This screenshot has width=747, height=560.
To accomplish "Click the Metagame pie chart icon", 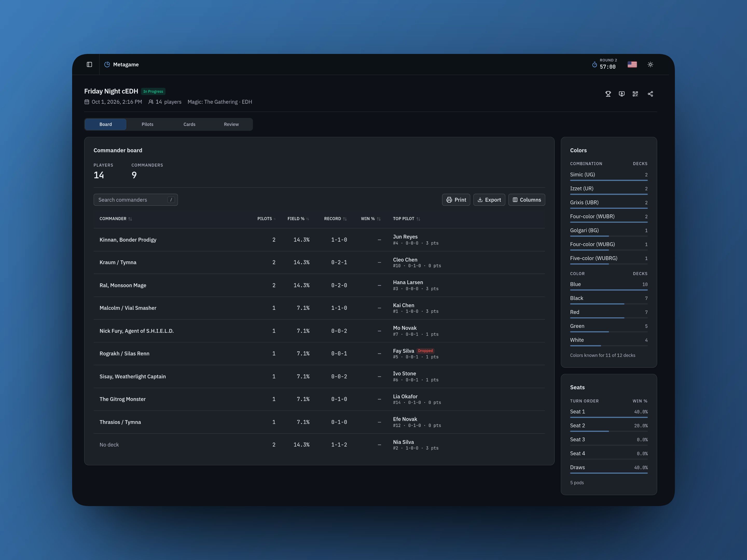I will pyautogui.click(x=107, y=65).
